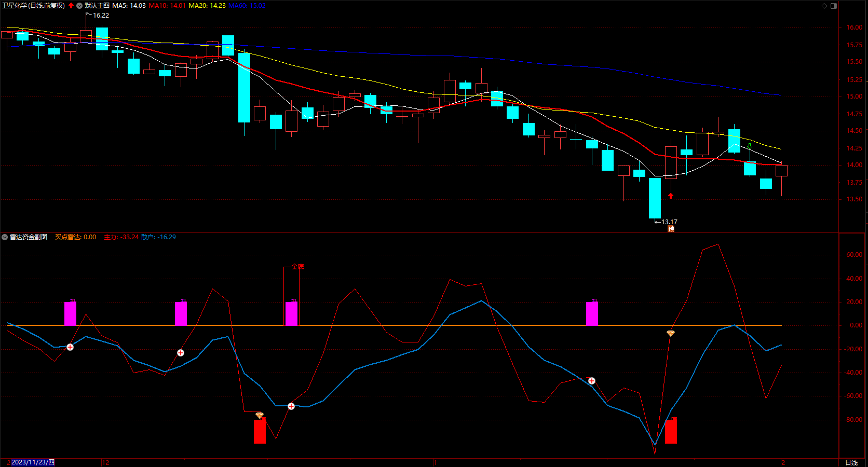Click the plus marker at the blue line trough
The image size is (868, 467).
point(291,406)
